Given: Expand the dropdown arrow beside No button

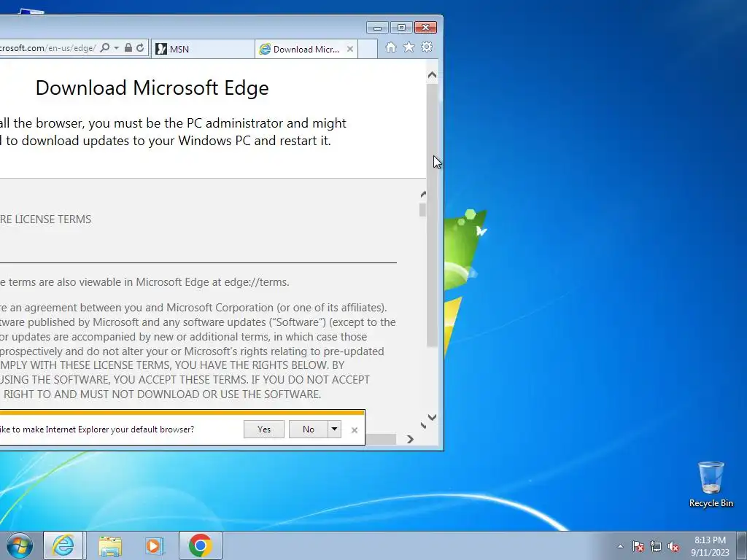Looking at the screenshot, I should click(334, 429).
